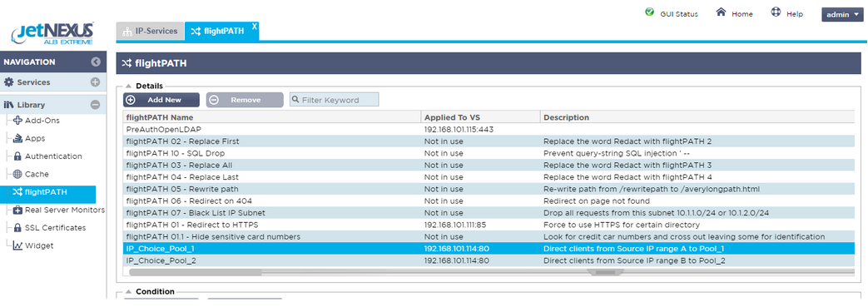Click the Authentication padlock icon
868x307 pixels.
17,156
